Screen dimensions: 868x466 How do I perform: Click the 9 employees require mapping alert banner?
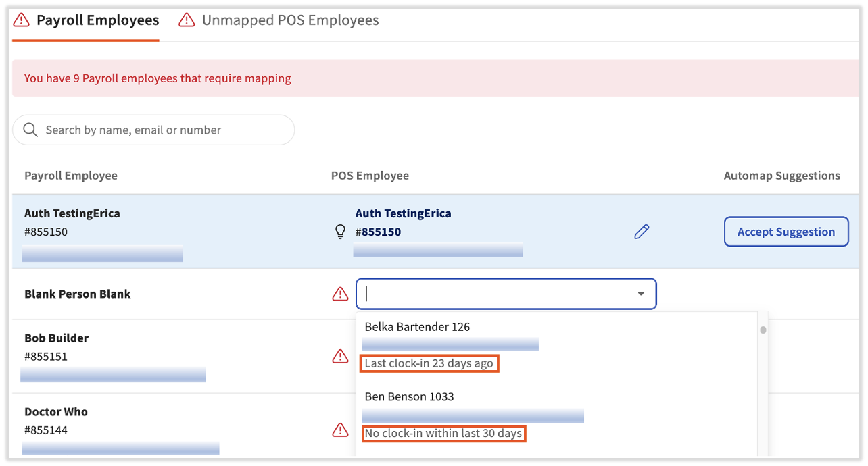158,78
